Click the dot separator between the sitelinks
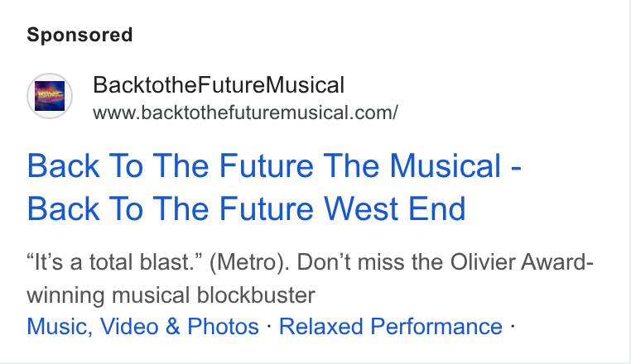This screenshot has width=631, height=364. [x=269, y=326]
